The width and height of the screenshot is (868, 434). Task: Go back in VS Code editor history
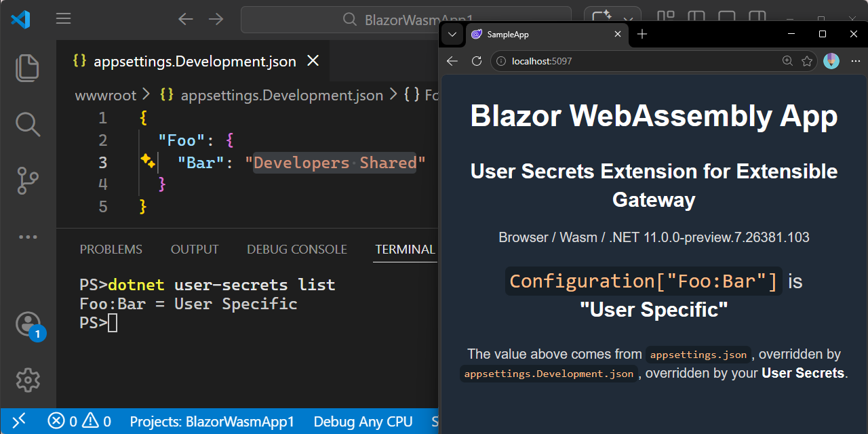click(185, 19)
